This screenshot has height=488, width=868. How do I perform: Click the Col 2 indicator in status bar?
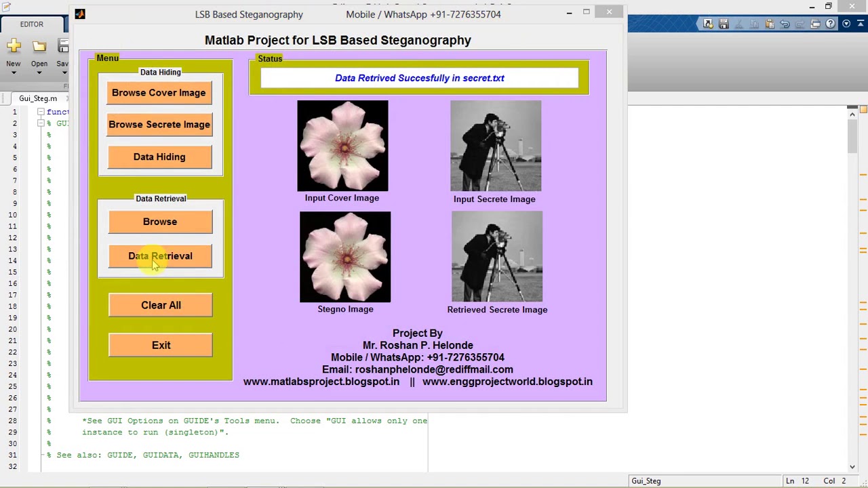[x=835, y=481]
